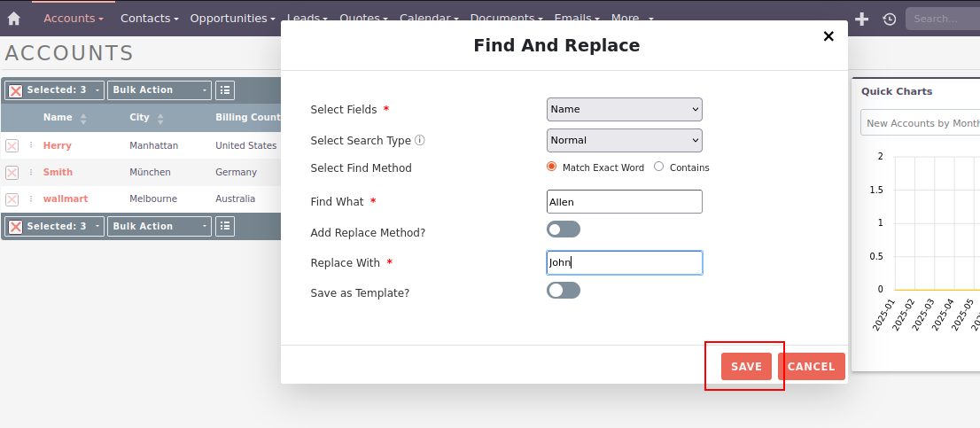Open the Select Fields dropdown
The width and height of the screenshot is (980, 428).
click(624, 109)
